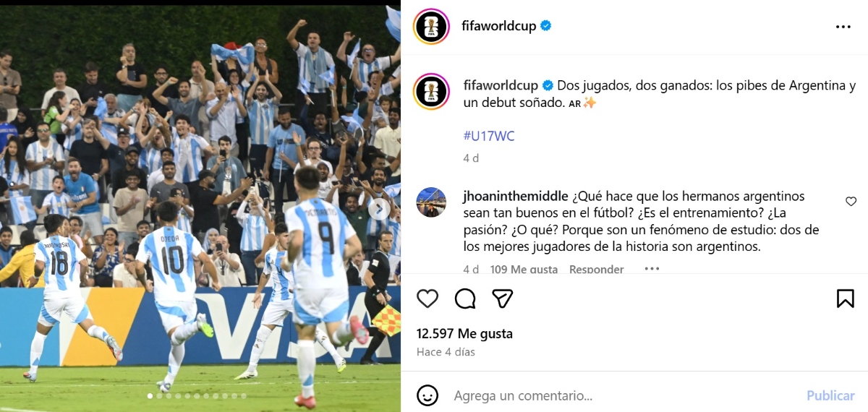Open caption fifaworldcup avatar
Viewport: 868px width, 412px height.
click(x=432, y=92)
